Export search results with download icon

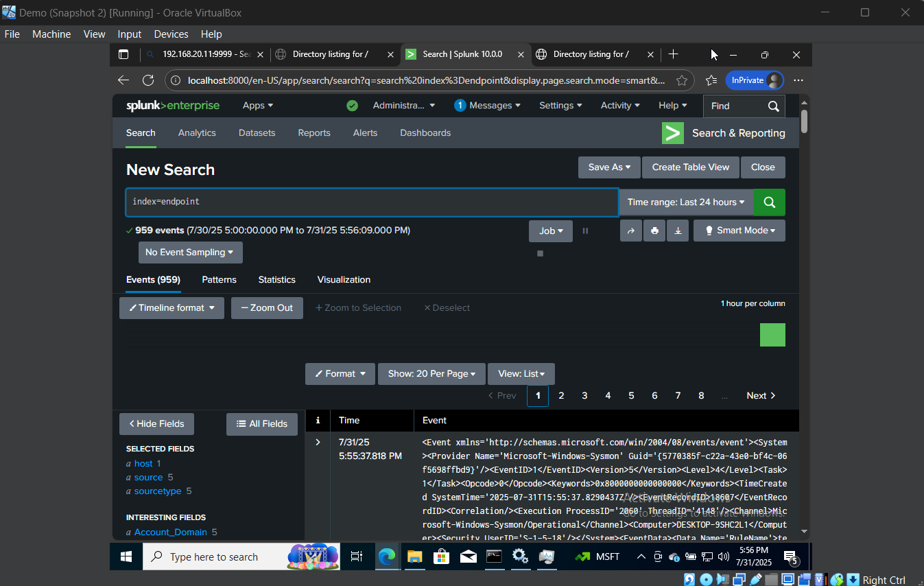678,231
